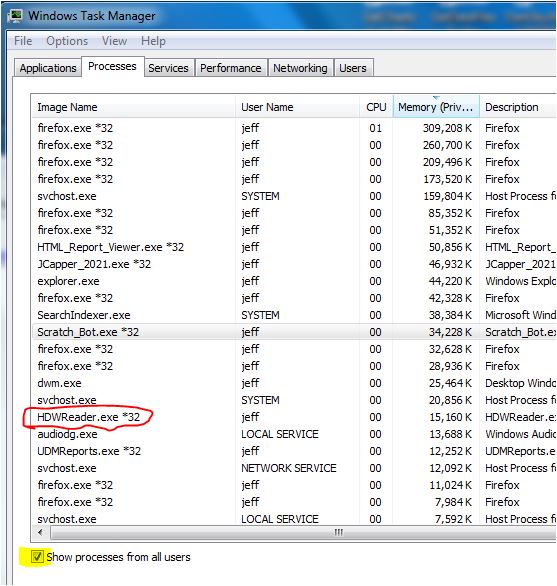The image size is (557, 586).
Task: Click the horizontal scrollbar left arrow
Action: click(40, 532)
